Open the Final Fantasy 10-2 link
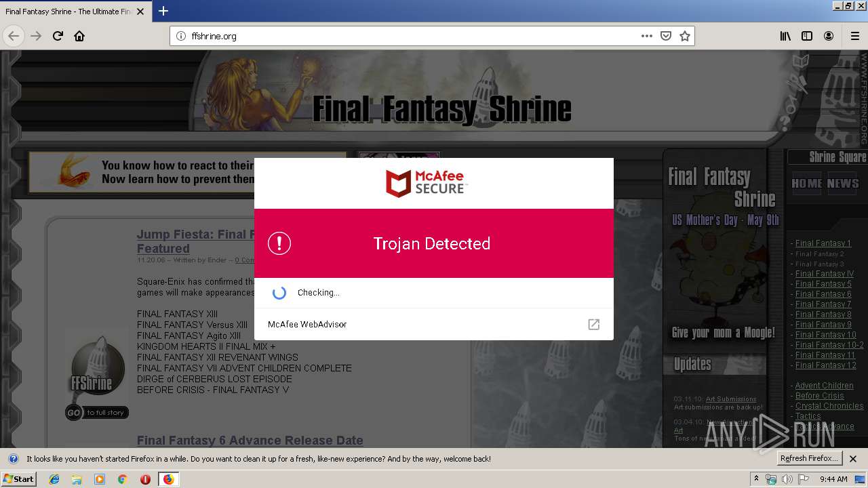The width and height of the screenshot is (868, 488). 829,345
